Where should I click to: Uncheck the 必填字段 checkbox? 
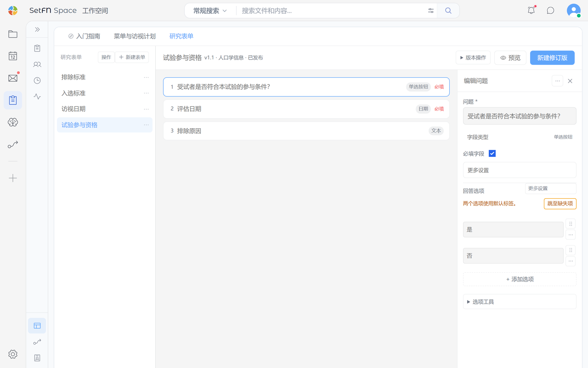[x=492, y=154]
